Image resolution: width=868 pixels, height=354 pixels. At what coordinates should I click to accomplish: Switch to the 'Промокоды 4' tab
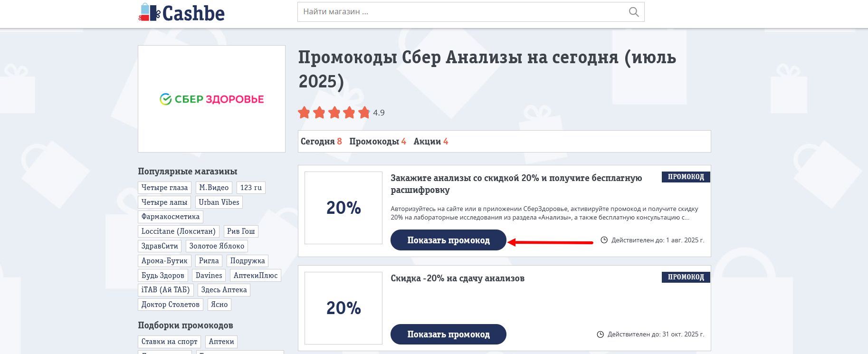378,142
